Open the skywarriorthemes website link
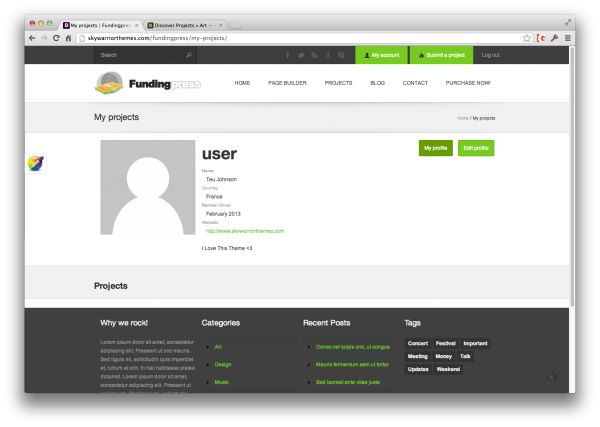Viewport: 600px width, 427px height. click(245, 231)
